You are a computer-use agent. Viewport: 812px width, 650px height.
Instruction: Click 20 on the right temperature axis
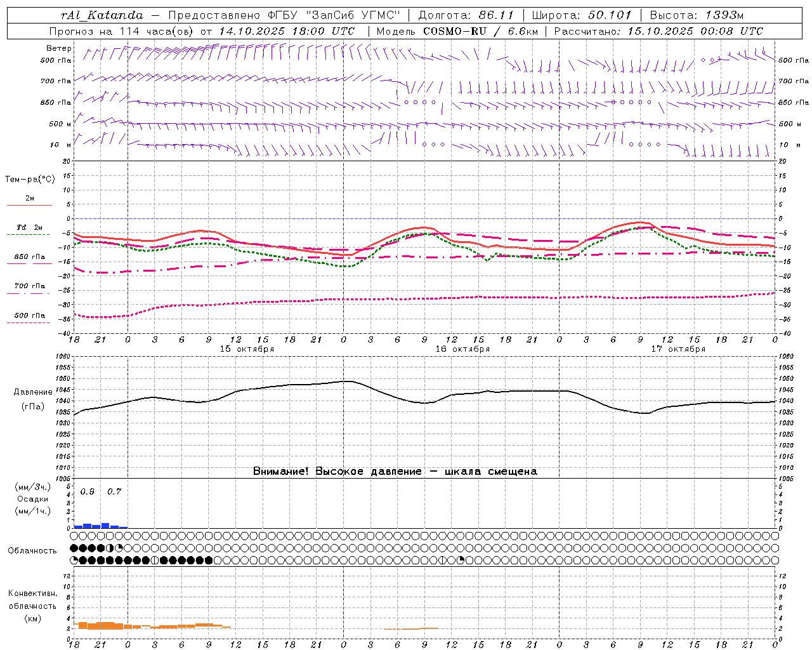click(783, 161)
